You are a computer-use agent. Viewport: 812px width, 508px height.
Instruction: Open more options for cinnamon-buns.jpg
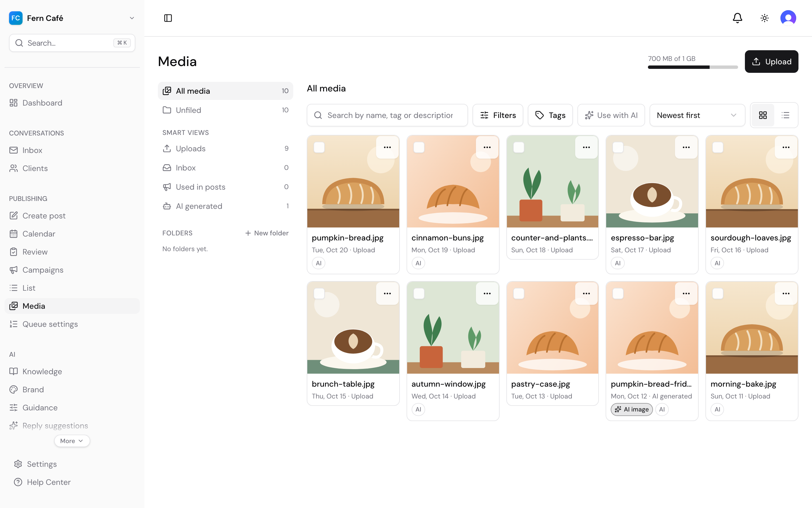(x=487, y=148)
